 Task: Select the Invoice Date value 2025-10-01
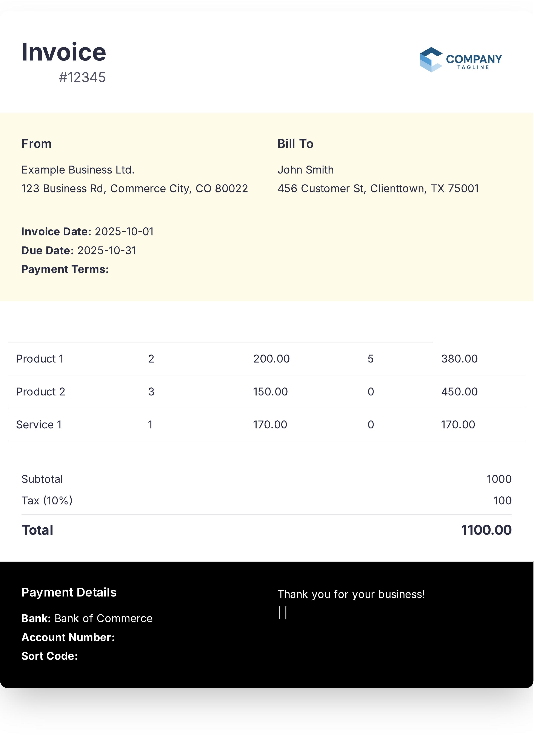click(124, 232)
